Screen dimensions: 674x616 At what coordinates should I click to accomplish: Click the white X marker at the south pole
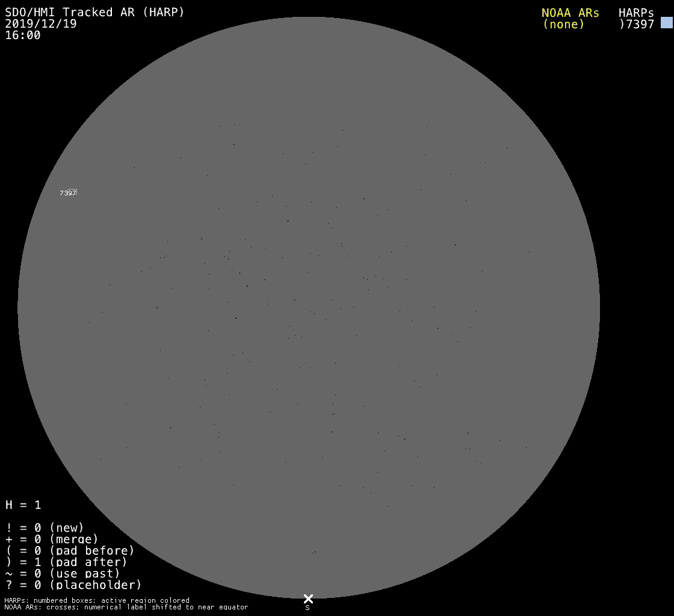308,599
